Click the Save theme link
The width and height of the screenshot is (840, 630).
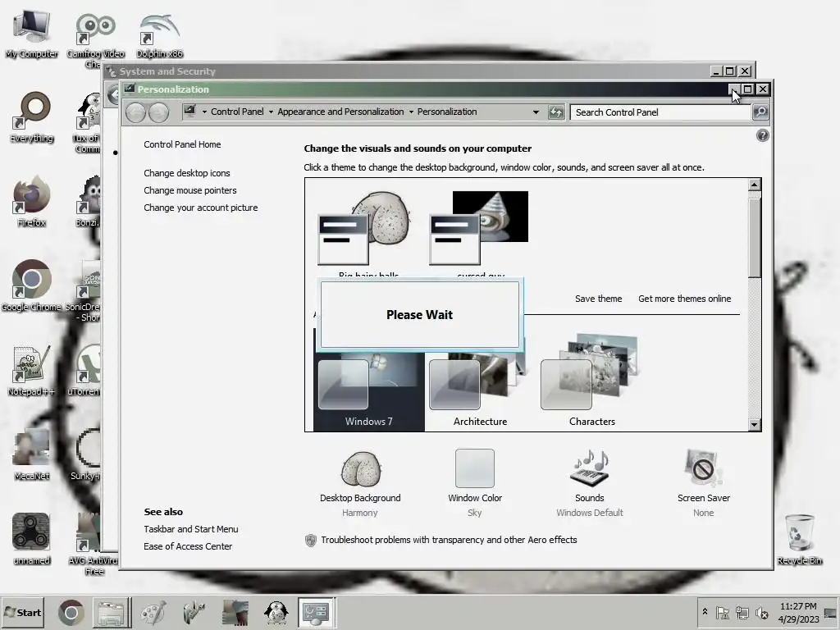pyautogui.click(x=598, y=299)
